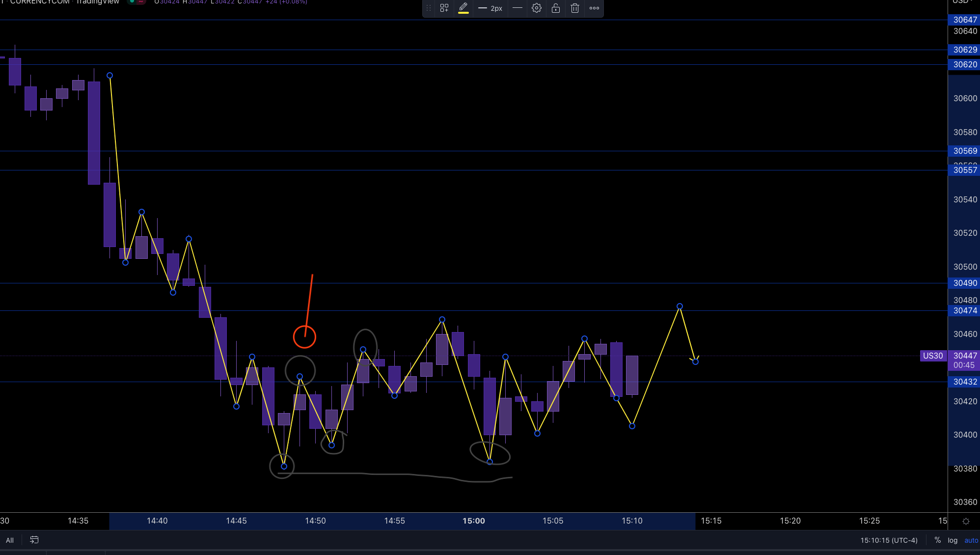Screen dimensions: 980x555
Task: Click the yellow color indicator under pencil tool
Action: [x=463, y=13]
